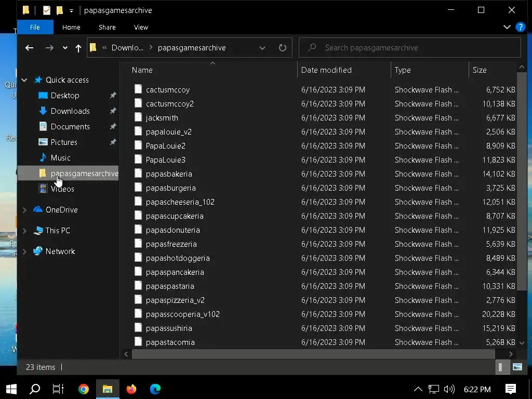Go forward using the Forward arrow
The image size is (532, 399).
(x=49, y=48)
